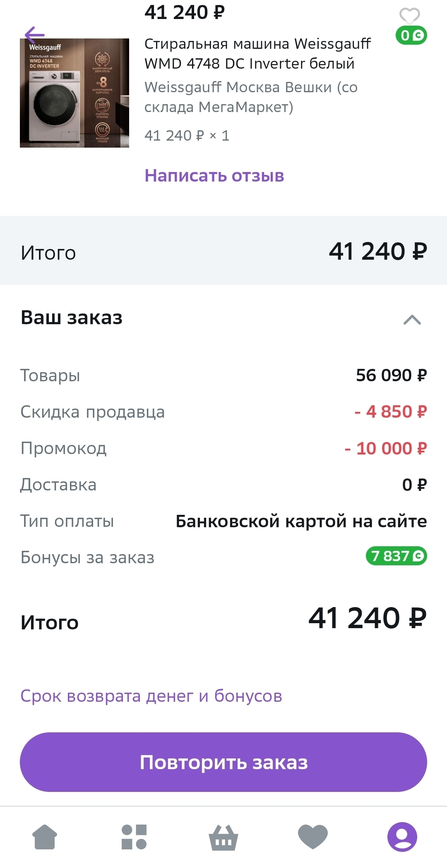This screenshot has height=868, width=447.
Task: Collapse the Ваш заказ section chevron
Action: (x=412, y=320)
